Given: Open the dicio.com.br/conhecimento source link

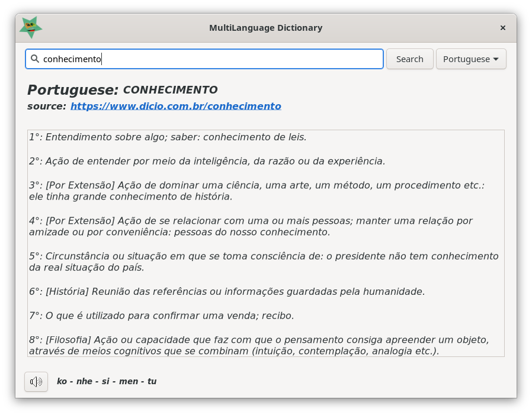Looking at the screenshot, I should tap(176, 106).
